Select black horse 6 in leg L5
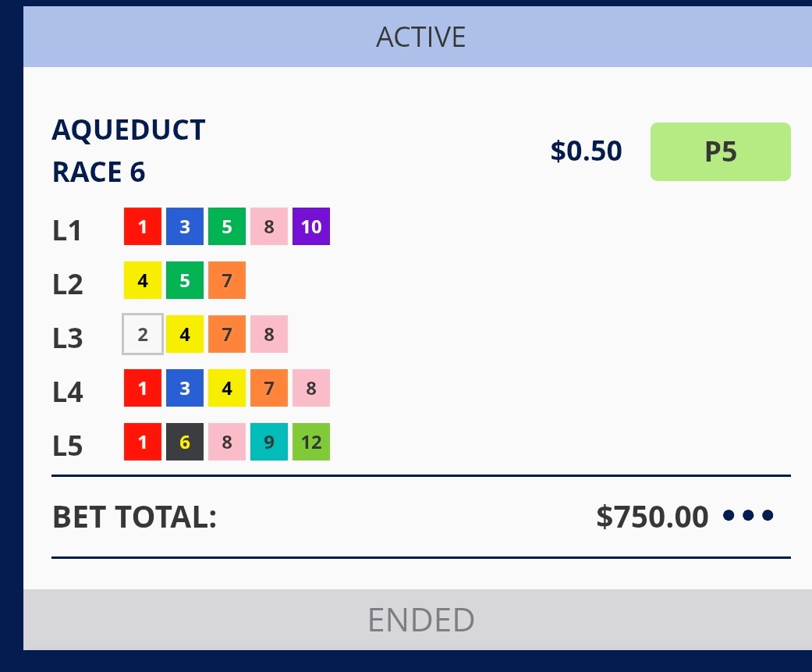This screenshot has height=672, width=812. (x=185, y=442)
